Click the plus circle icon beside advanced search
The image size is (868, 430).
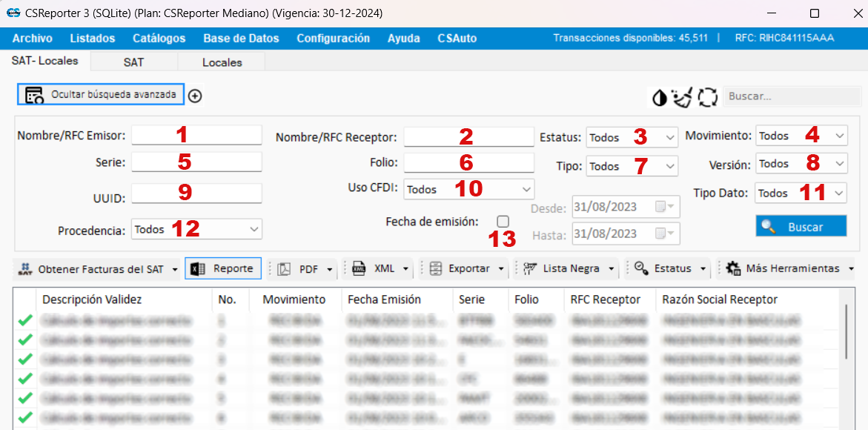pos(195,96)
